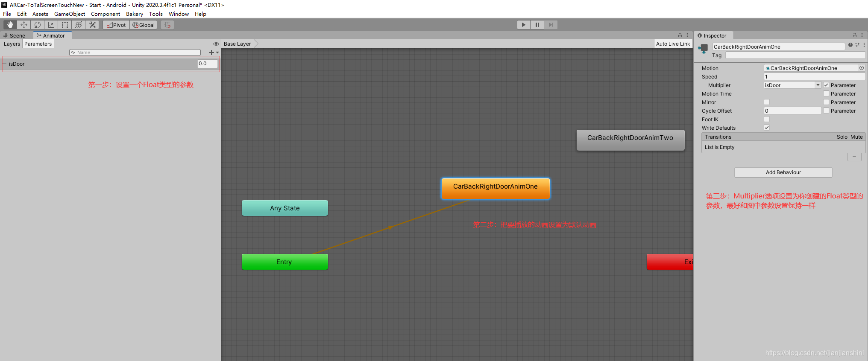The height and width of the screenshot is (361, 868).
Task: Open custom editor tools
Action: pyautogui.click(x=92, y=25)
